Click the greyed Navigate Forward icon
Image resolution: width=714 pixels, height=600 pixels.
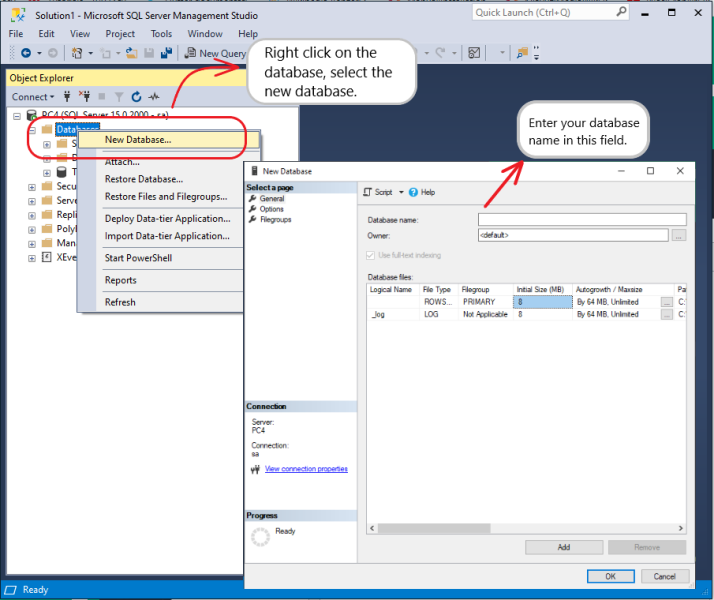[53, 53]
